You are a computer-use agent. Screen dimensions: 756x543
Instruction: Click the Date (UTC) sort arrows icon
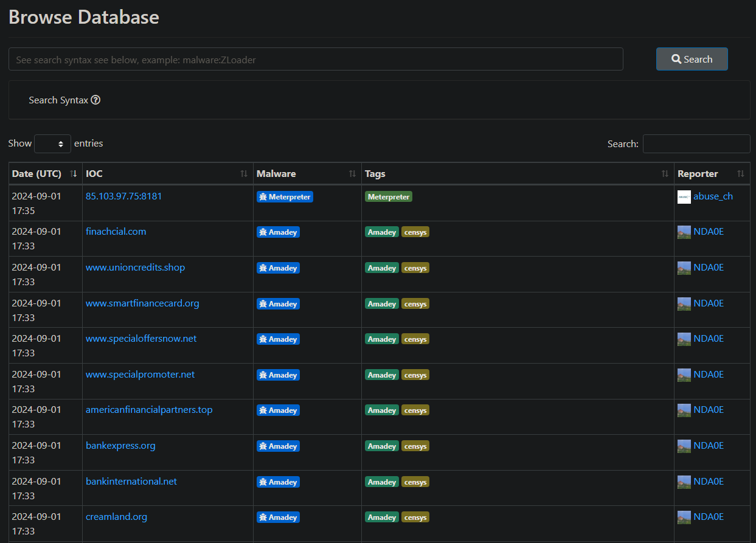point(74,174)
